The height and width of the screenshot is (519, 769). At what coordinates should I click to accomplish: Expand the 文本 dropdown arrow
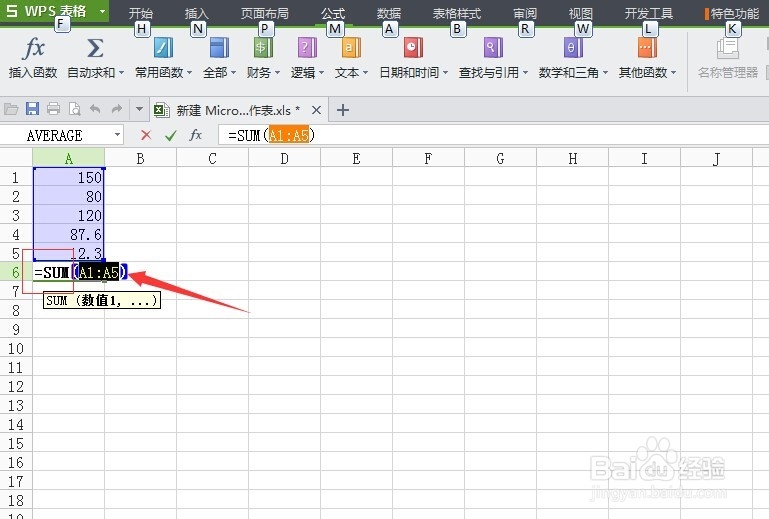pos(365,73)
